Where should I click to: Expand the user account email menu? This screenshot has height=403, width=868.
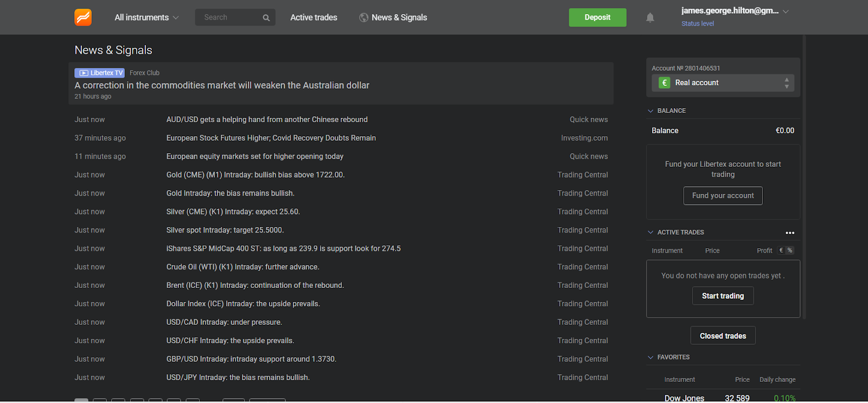point(786,11)
